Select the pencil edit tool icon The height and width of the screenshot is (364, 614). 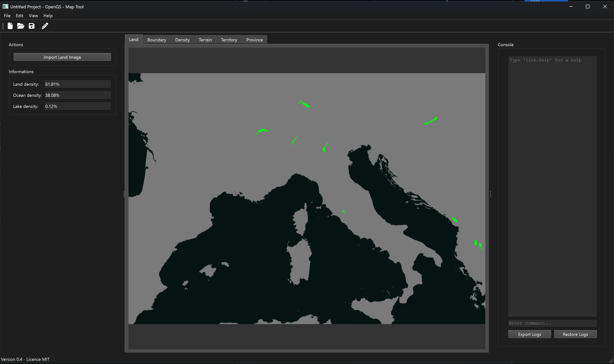coord(45,26)
